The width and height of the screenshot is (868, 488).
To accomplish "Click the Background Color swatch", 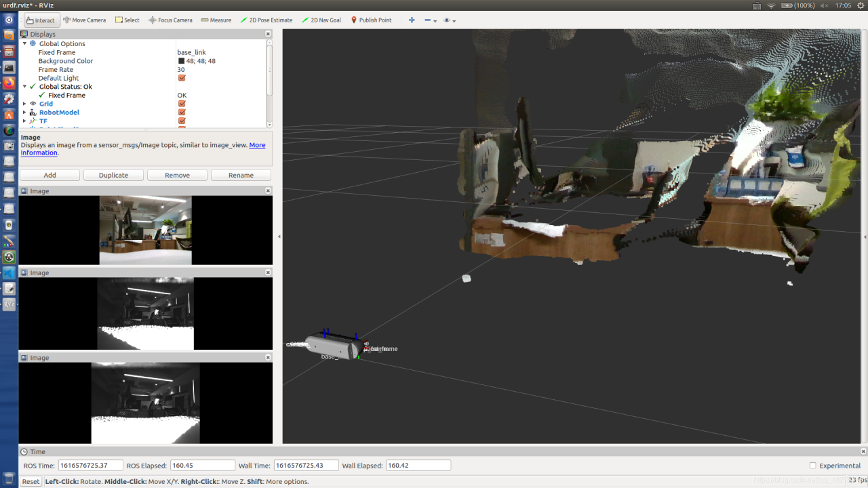I will [x=181, y=61].
